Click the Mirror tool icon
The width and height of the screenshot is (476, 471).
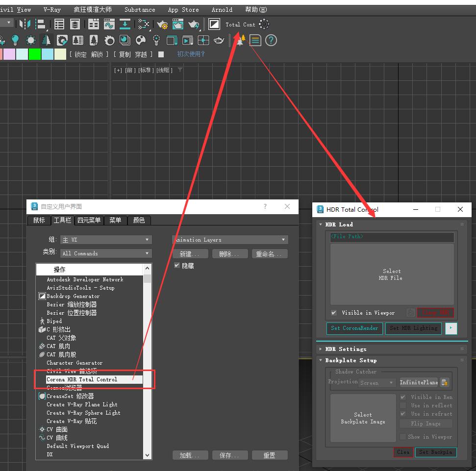25,24
